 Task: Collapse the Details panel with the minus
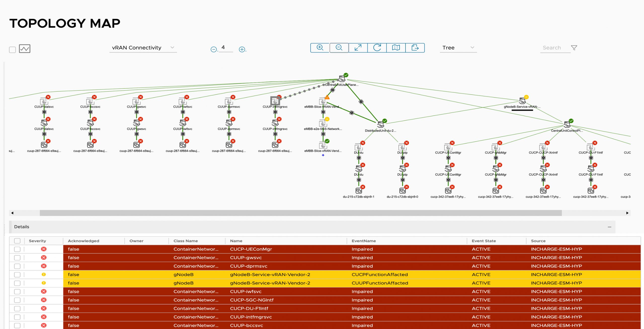click(x=609, y=227)
